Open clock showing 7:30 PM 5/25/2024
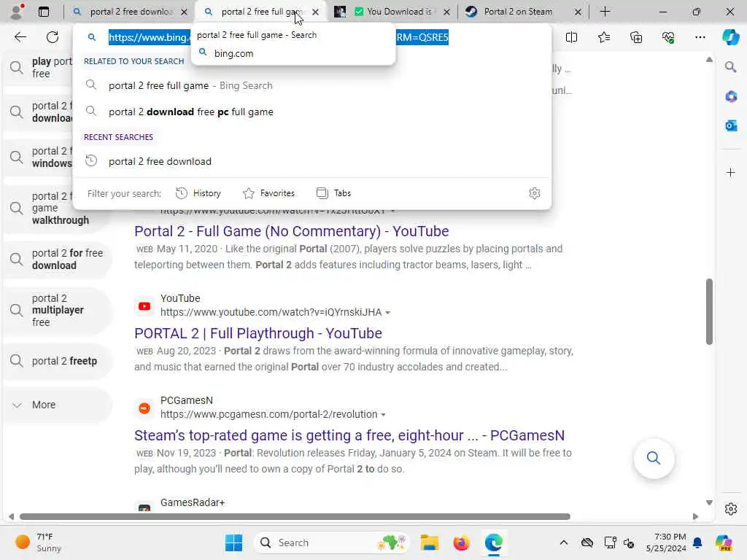747x560 pixels. tap(666, 542)
